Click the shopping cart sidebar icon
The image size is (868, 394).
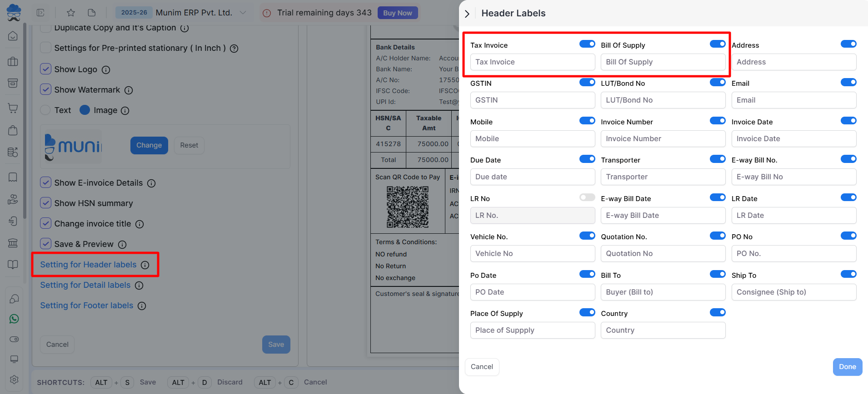point(13,108)
